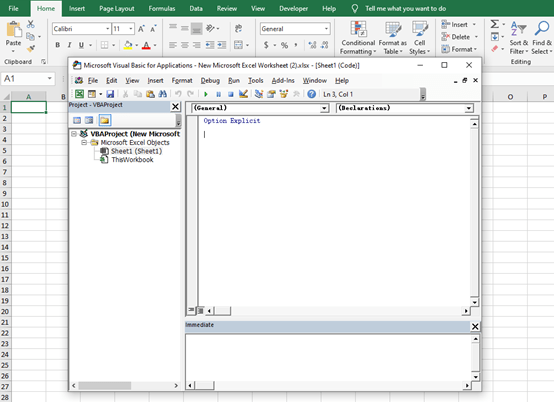Click the Excel Paste clipboard icon

coord(14,30)
